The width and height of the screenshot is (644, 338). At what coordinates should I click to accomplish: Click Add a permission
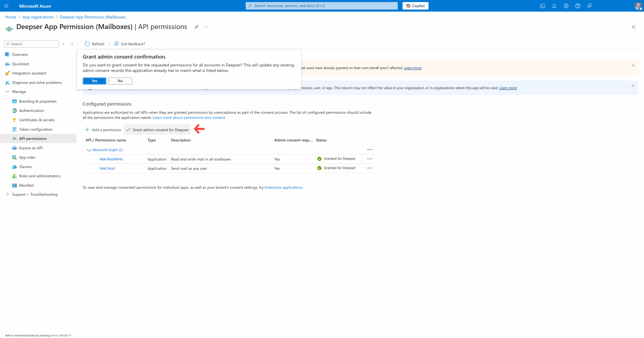click(103, 130)
